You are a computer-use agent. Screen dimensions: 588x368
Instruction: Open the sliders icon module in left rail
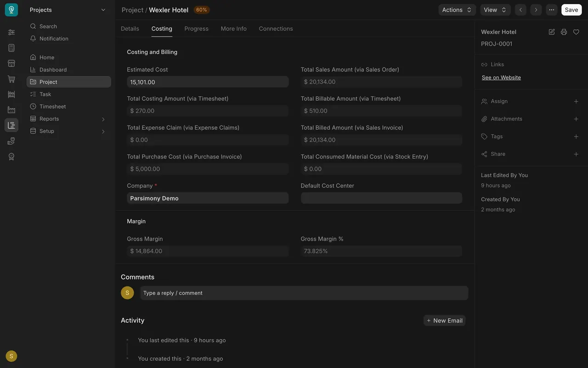pyautogui.click(x=11, y=32)
